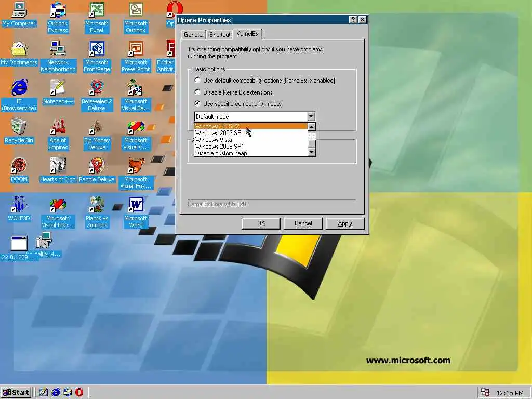The height and width of the screenshot is (399, 532).
Task: Launch Internet Explorer from quick launch
Action: tap(56, 393)
